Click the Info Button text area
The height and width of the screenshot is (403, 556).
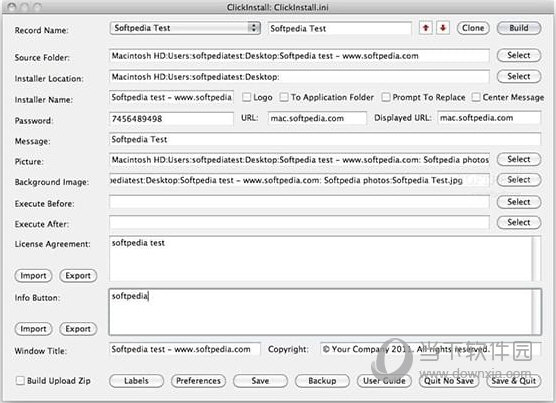321,312
